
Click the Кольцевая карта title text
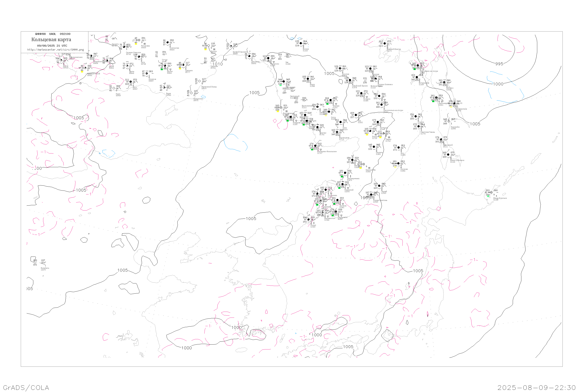pyautogui.click(x=51, y=40)
